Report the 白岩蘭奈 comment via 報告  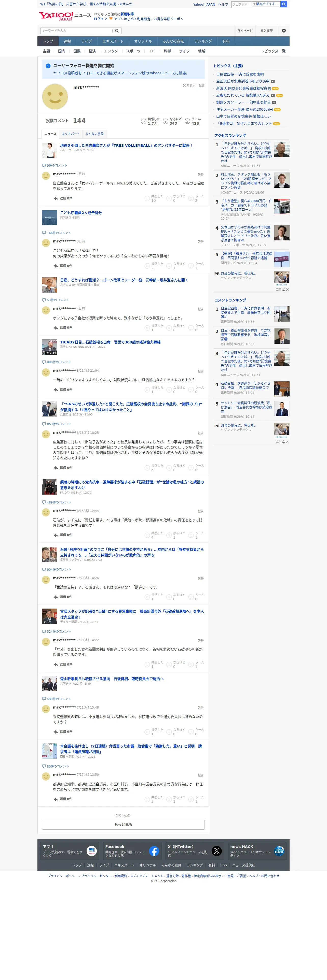(201, 175)
